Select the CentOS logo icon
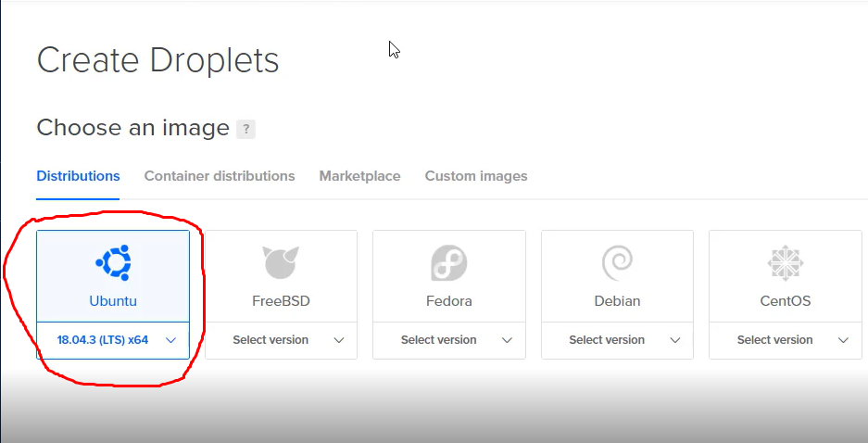The image size is (868, 443). coord(785,262)
